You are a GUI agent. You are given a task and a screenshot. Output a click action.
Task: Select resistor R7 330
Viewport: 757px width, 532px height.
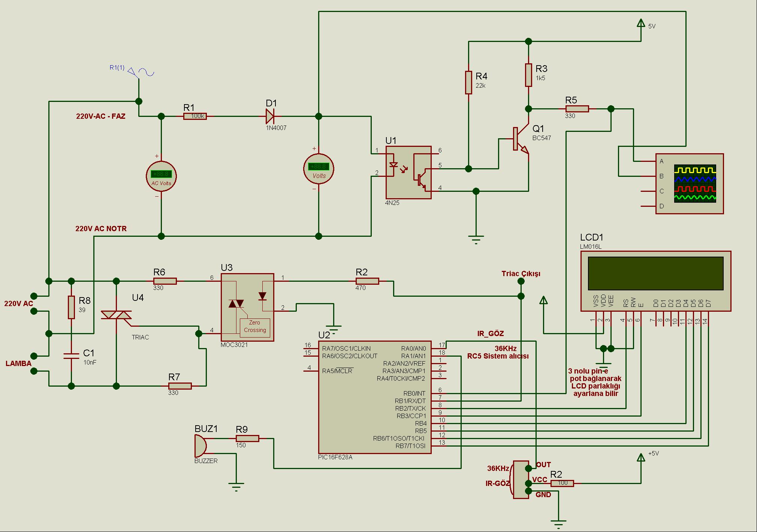180,386
